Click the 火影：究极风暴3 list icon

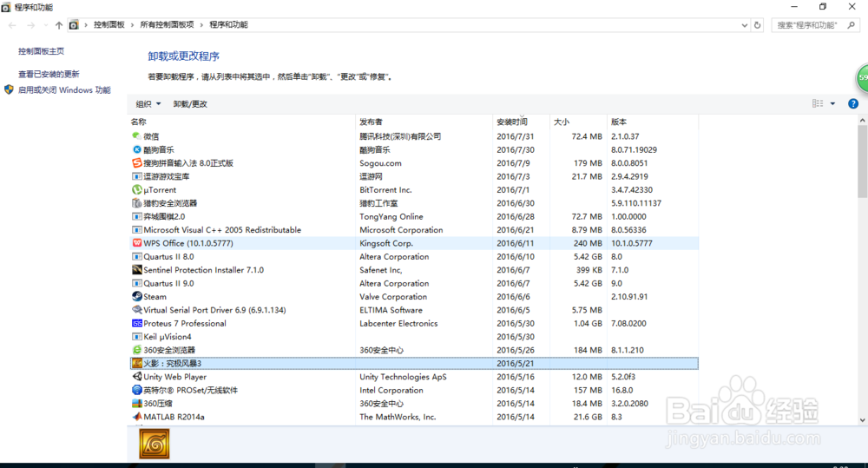click(x=137, y=363)
